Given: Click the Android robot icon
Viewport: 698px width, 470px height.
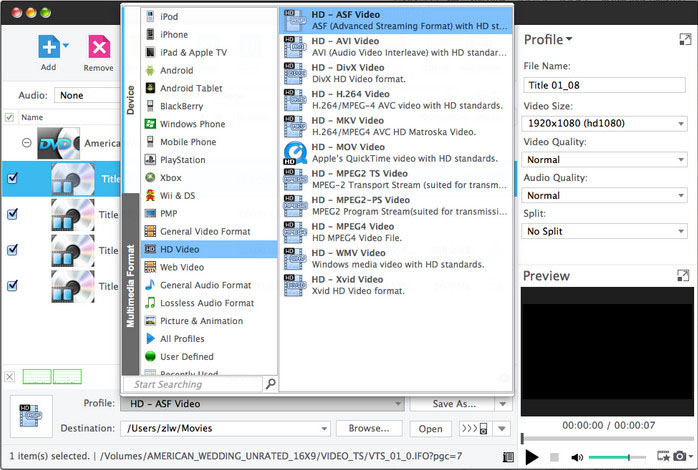Looking at the screenshot, I should point(150,70).
